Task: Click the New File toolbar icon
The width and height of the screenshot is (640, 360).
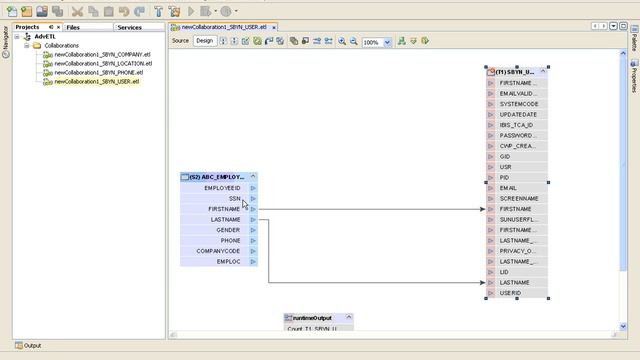Action: [x=12, y=11]
